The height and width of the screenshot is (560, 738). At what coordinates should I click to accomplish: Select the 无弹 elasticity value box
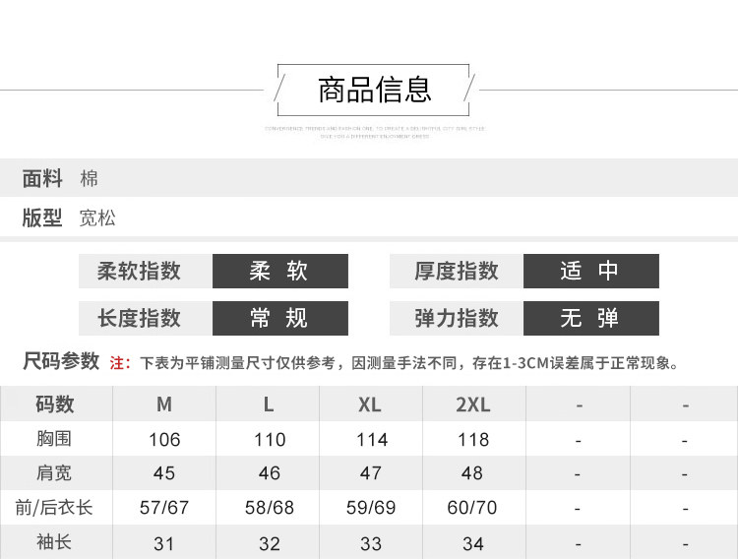590,318
